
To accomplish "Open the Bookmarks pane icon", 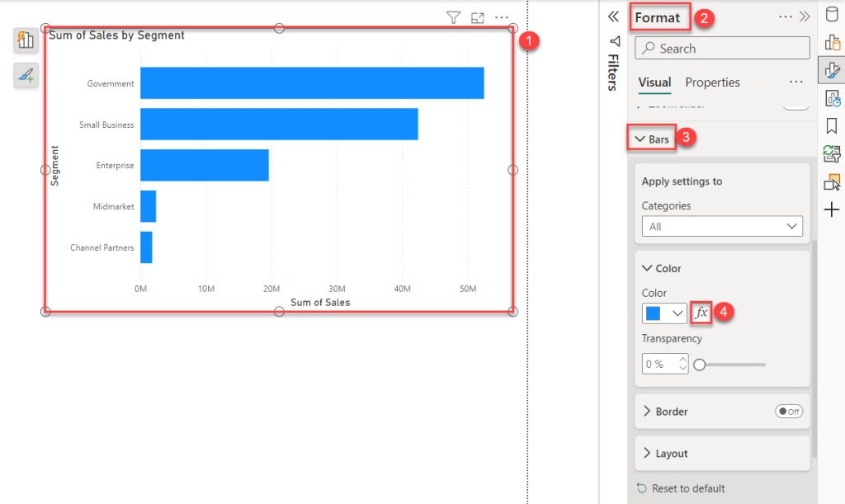I will [x=833, y=125].
